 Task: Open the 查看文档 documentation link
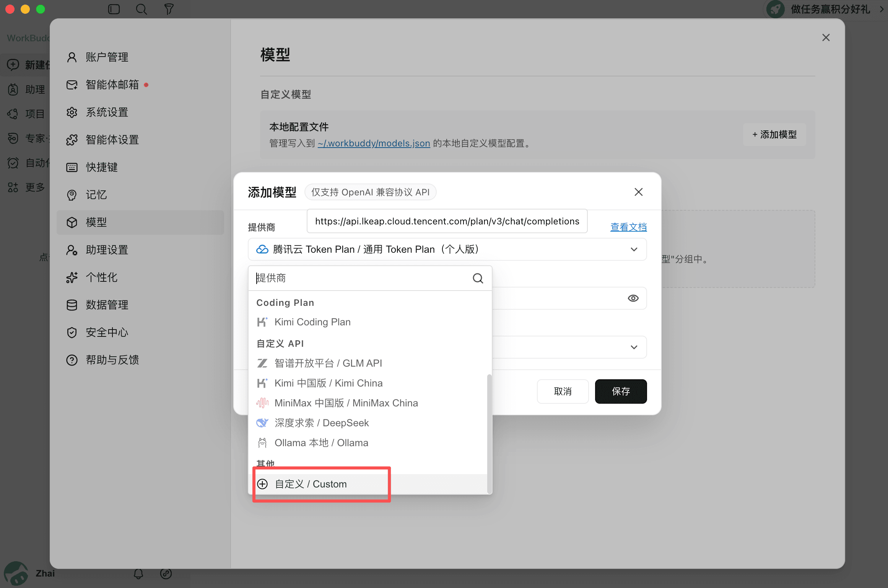pos(628,227)
